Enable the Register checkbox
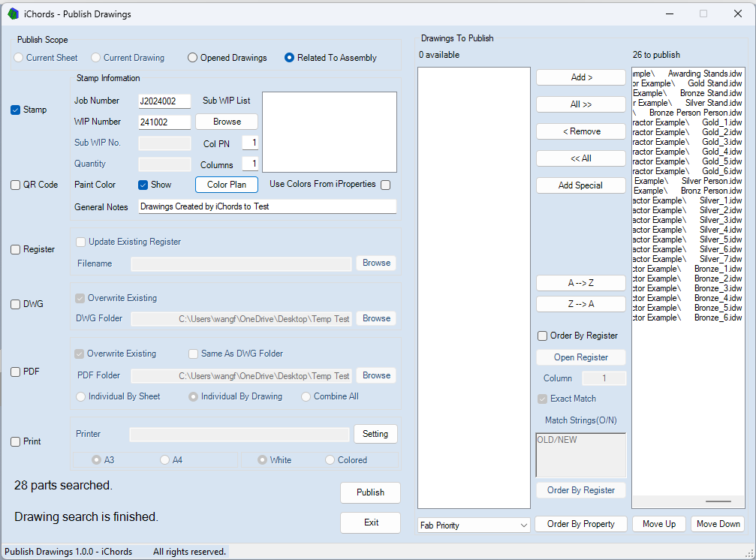 click(x=33, y=249)
